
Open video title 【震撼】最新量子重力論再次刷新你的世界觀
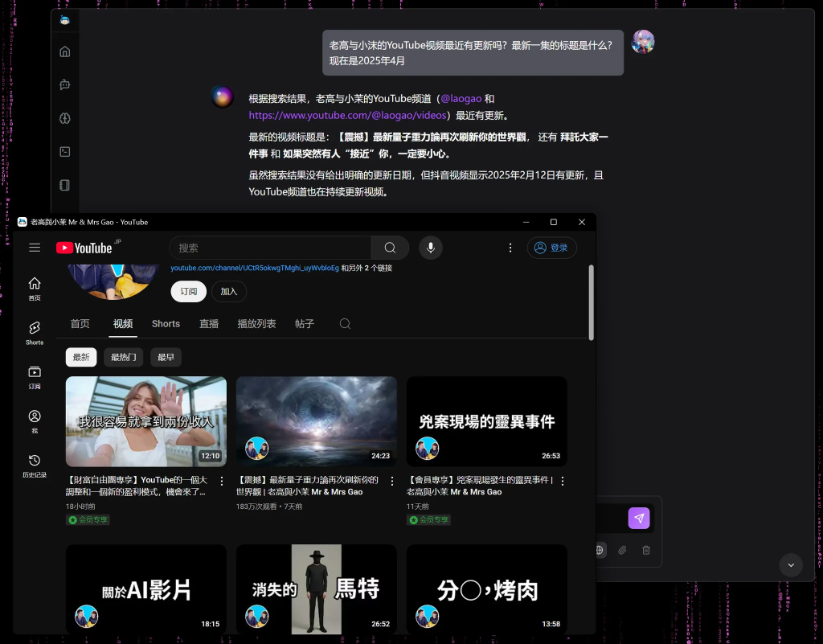(307, 486)
